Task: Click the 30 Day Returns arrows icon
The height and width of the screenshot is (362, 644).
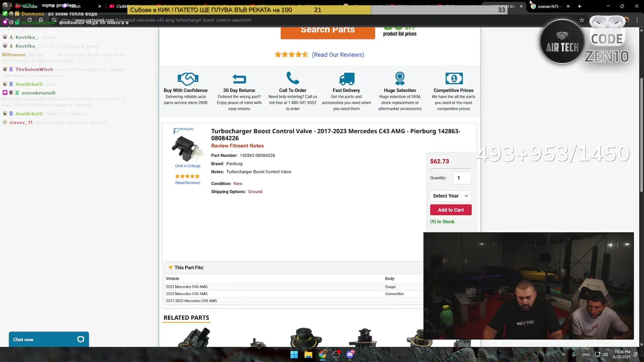Action: [x=239, y=79]
